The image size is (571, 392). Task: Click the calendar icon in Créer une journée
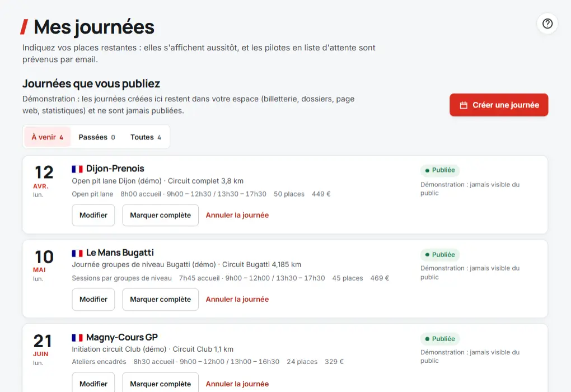click(464, 105)
